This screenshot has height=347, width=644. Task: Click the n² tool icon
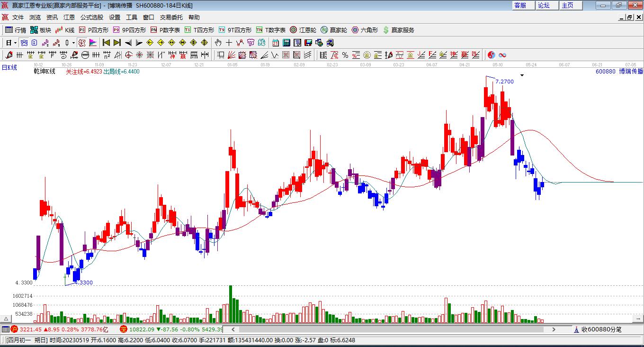pos(107,55)
